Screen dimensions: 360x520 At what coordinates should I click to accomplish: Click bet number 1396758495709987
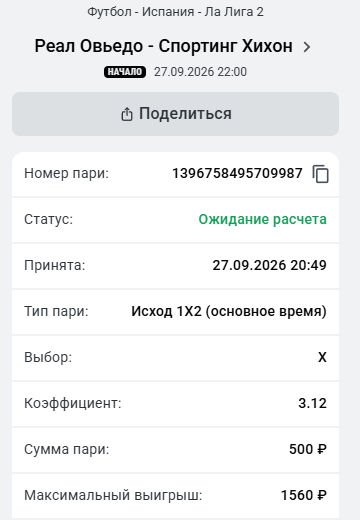click(x=237, y=173)
